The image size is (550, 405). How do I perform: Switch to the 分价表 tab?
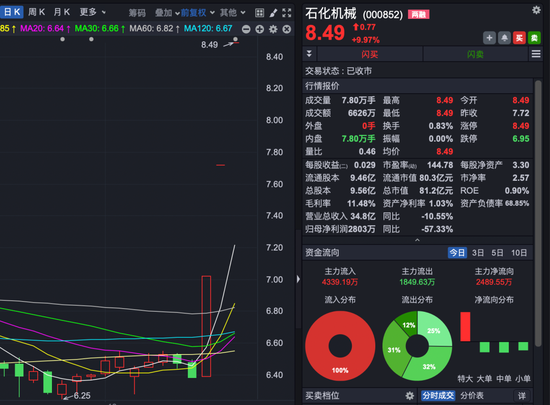click(472, 396)
